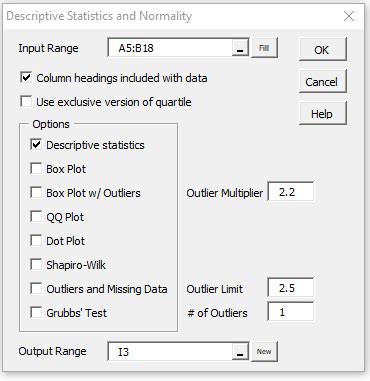This screenshot has width=370, height=381.
Task: Enable Box Plot w/ Outliers option
Action: (36, 193)
